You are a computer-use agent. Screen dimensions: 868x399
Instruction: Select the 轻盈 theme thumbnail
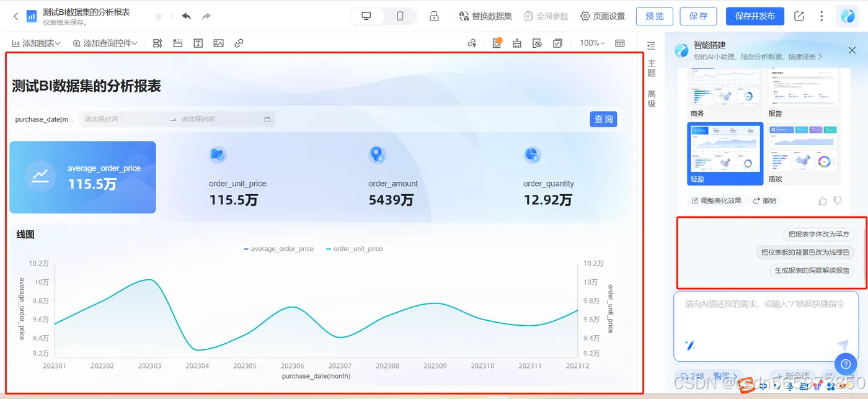(x=725, y=153)
